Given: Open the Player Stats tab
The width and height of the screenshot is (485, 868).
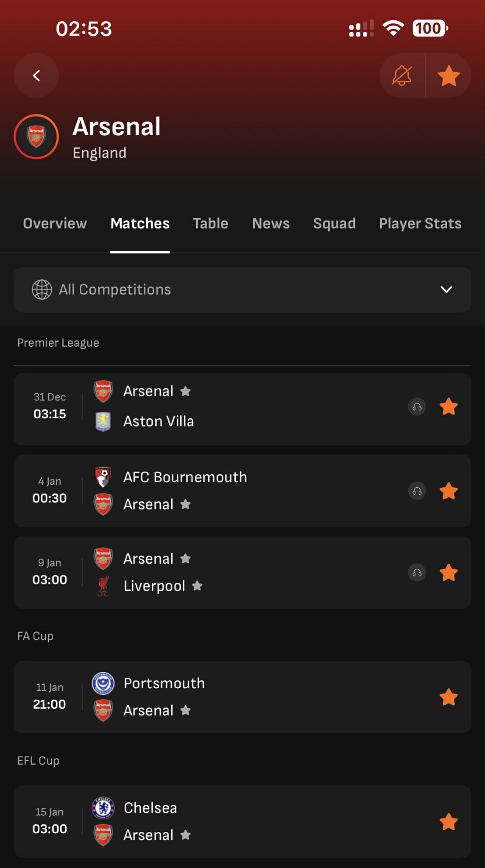Looking at the screenshot, I should [420, 224].
